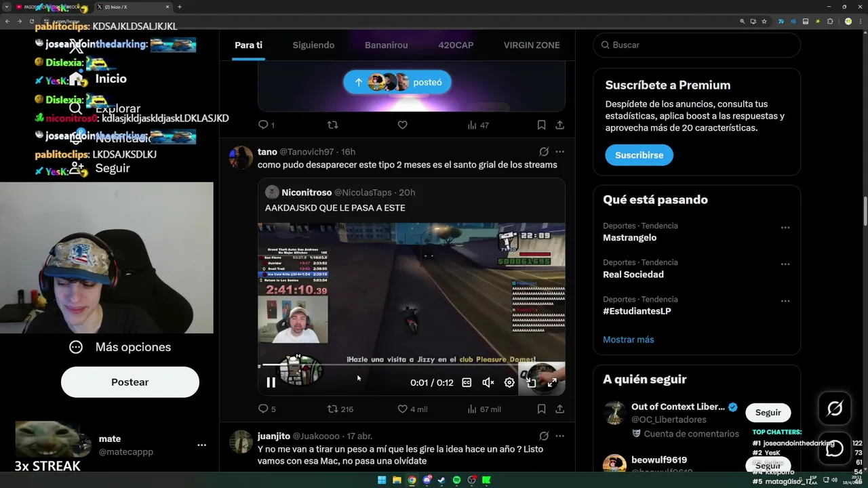Seek along the video progress bar
The width and height of the screenshot is (868, 488).
411,366
